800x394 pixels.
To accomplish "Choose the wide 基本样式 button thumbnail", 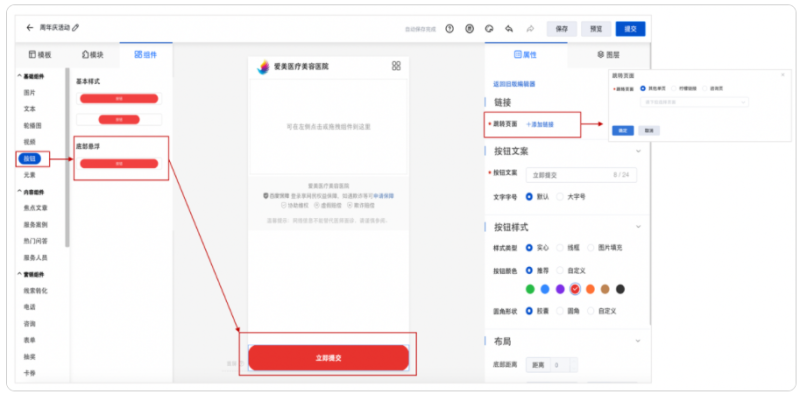I will coord(119,98).
